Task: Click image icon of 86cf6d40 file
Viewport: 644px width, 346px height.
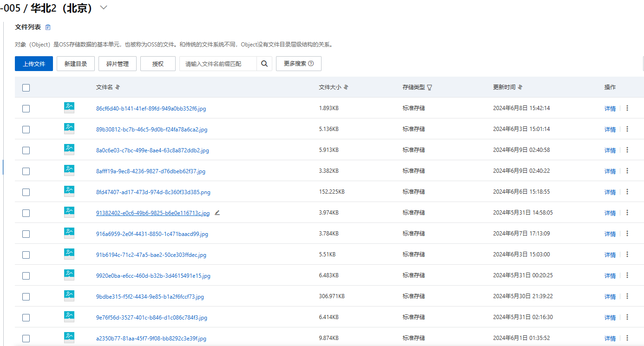Action: (x=69, y=108)
